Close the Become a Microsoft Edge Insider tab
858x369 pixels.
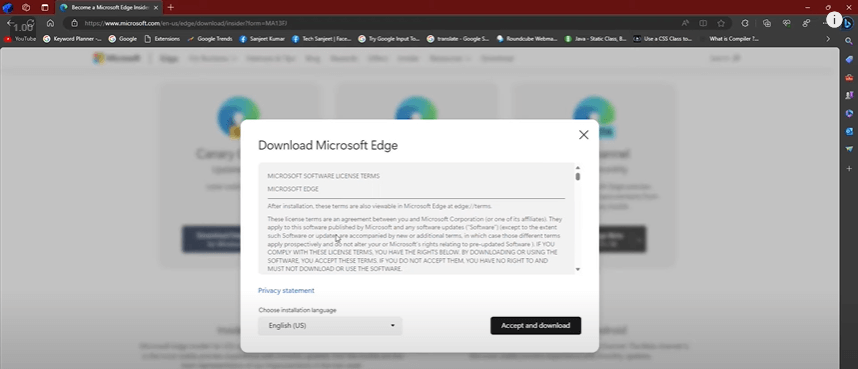pos(156,8)
